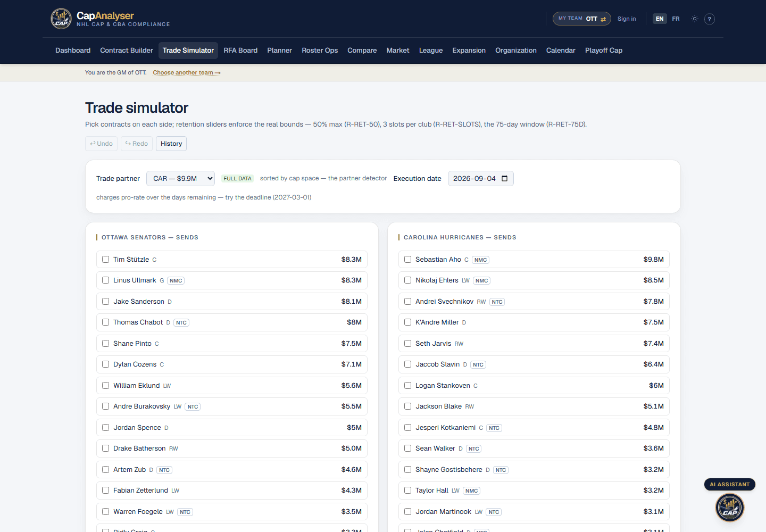Click K'Andre Miller's name
Viewport: 766px width, 532px height.
click(437, 322)
